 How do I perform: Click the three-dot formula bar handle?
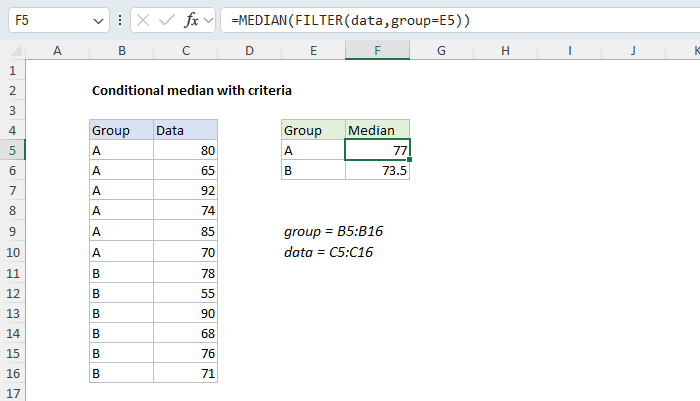[x=120, y=20]
